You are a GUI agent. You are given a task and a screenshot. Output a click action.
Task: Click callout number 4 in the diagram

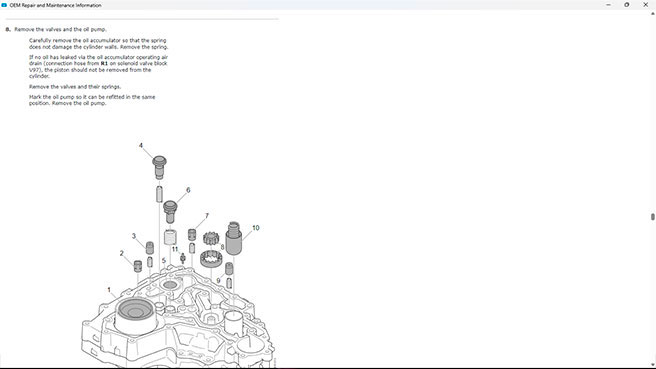pyautogui.click(x=141, y=146)
